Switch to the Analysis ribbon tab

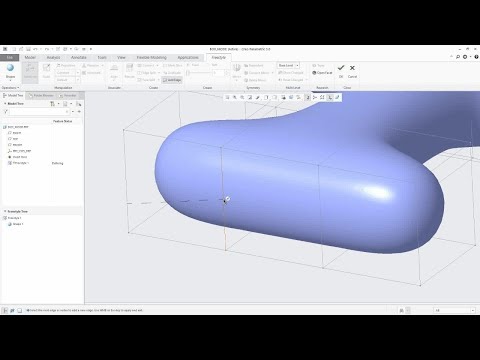point(53,57)
